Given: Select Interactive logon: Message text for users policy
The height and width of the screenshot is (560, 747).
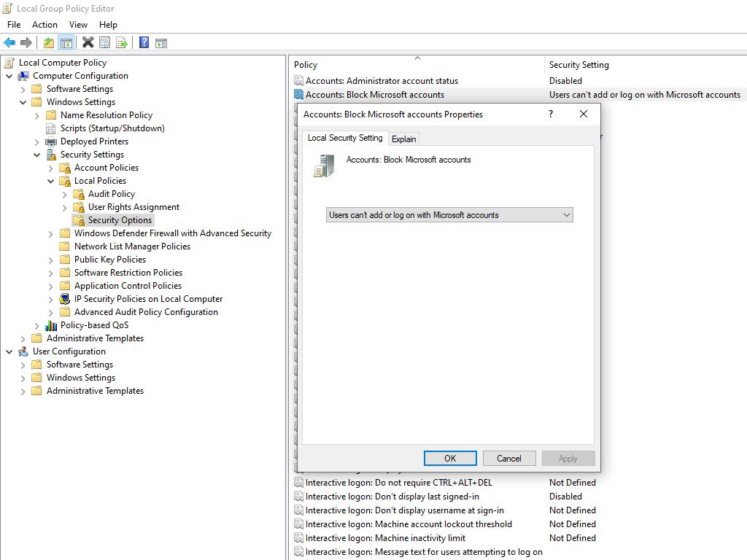Looking at the screenshot, I should pyautogui.click(x=424, y=551).
